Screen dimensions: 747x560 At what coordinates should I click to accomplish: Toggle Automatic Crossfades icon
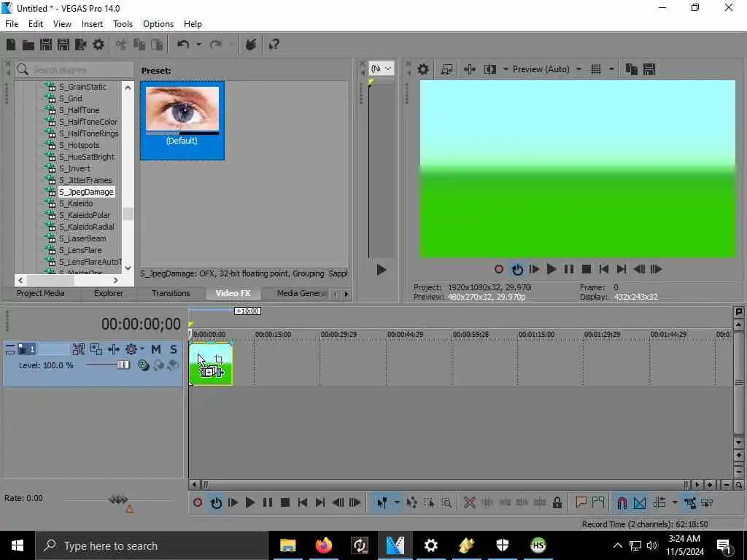[639, 502]
